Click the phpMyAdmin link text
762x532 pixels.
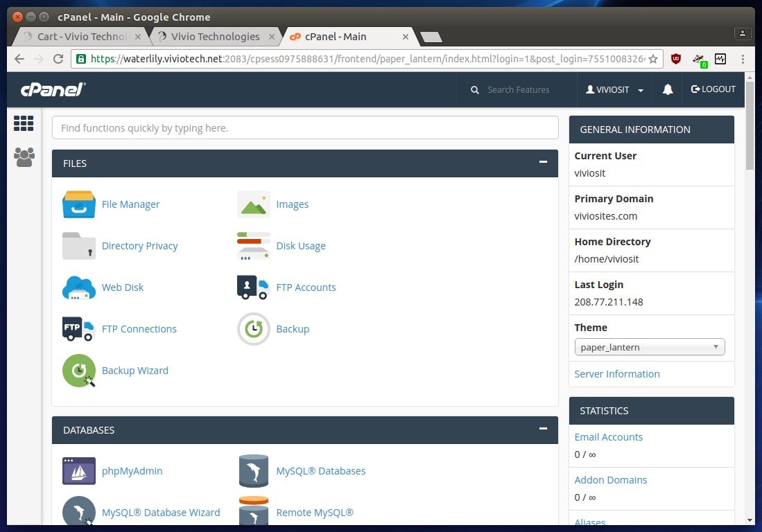pos(132,471)
